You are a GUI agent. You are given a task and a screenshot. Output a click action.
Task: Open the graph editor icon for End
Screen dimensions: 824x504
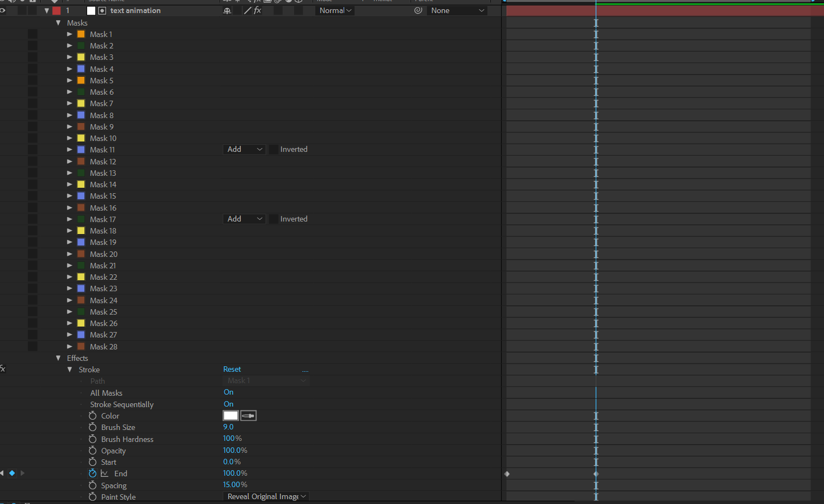[x=105, y=474]
